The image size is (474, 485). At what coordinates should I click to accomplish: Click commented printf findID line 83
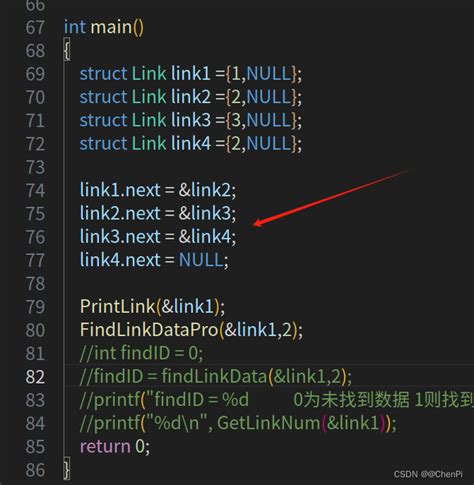point(277,400)
